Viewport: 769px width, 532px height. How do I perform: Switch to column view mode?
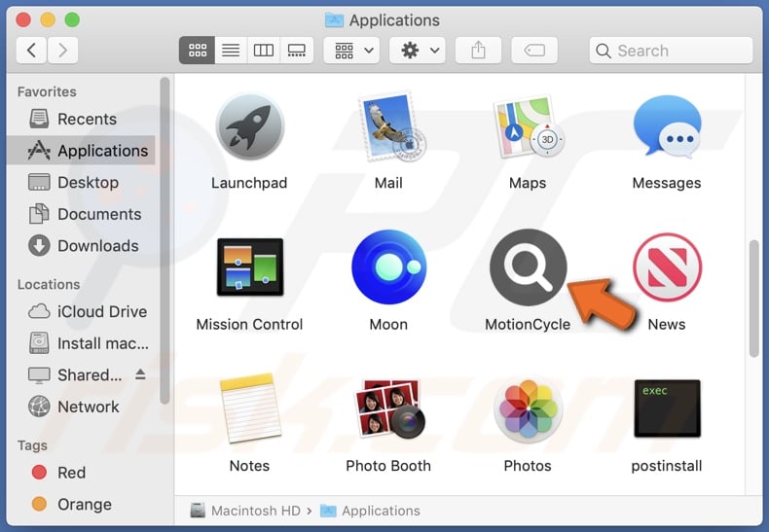pyautogui.click(x=264, y=50)
